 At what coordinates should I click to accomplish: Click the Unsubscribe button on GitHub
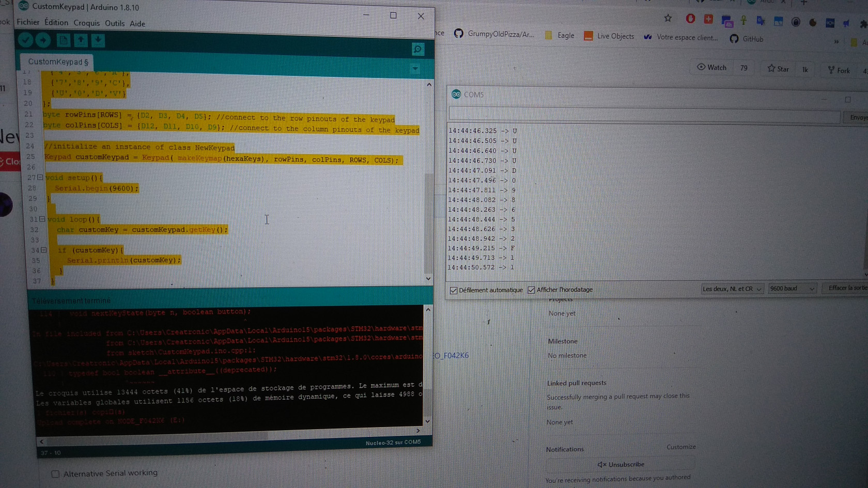(621, 464)
